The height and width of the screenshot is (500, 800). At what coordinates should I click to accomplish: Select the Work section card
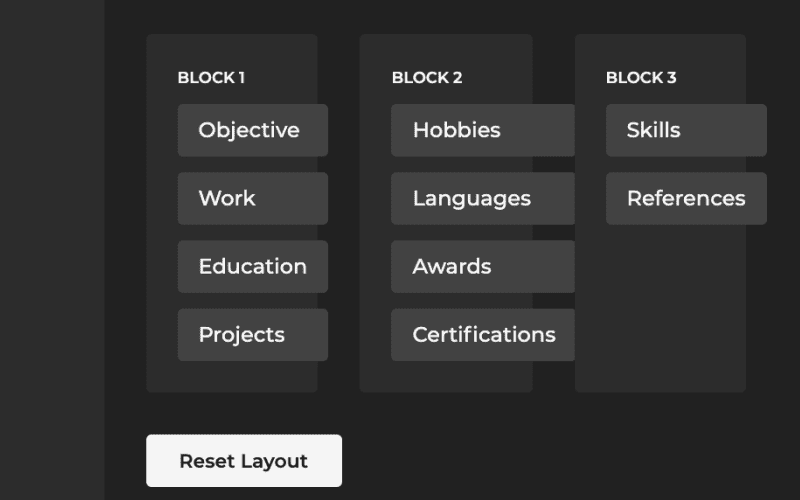pos(252,198)
